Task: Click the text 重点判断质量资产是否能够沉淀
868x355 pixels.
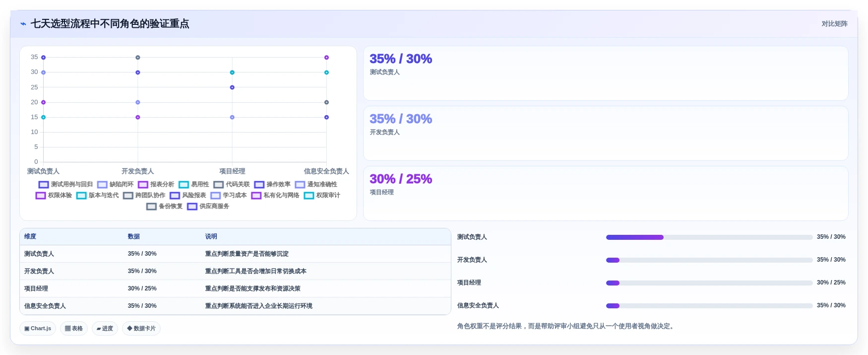Action: 247,254
